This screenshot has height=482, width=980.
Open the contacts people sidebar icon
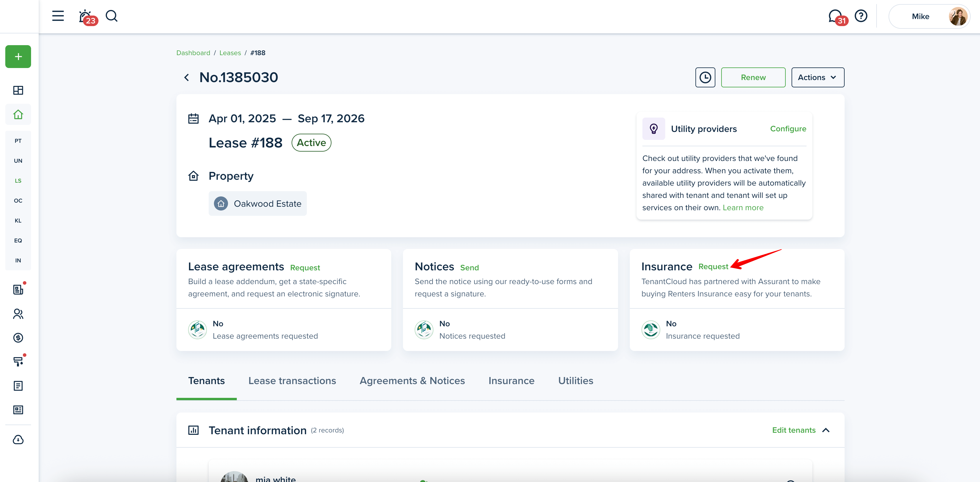point(18,314)
